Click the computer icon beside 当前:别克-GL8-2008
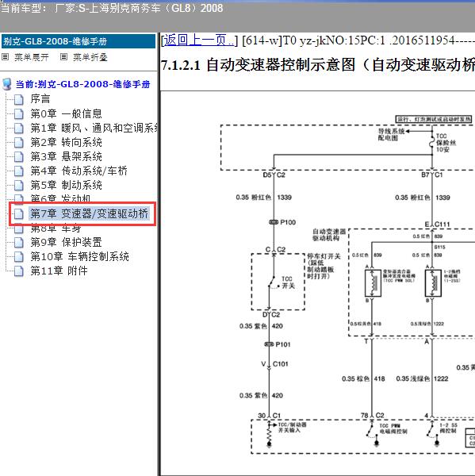Image resolution: width=475 pixels, height=476 pixels. 7,84
